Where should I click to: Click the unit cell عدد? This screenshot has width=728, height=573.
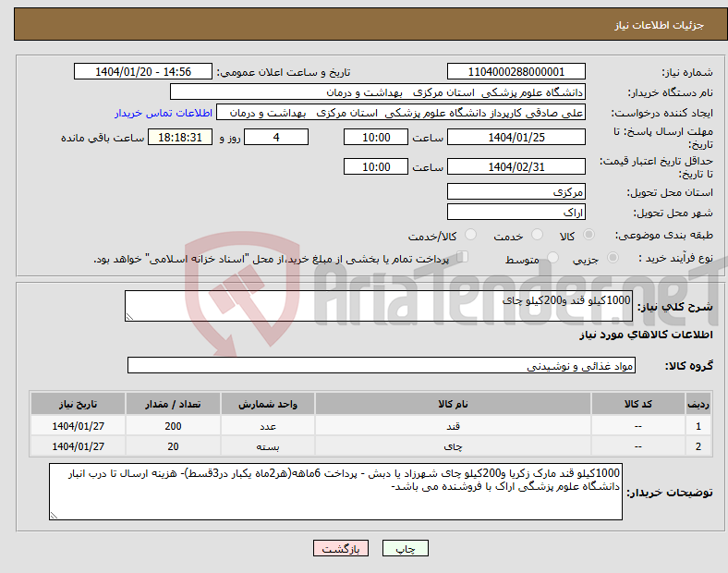point(268,426)
